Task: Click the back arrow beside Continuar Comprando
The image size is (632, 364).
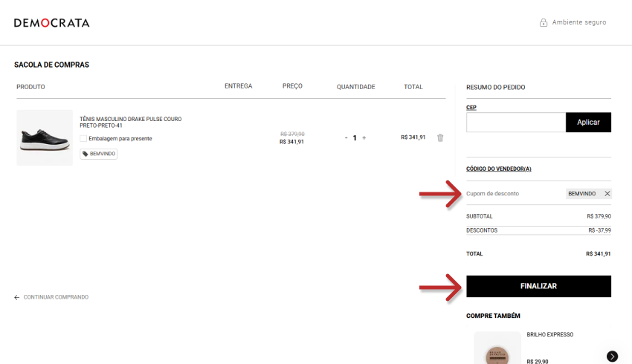Action: (16, 298)
